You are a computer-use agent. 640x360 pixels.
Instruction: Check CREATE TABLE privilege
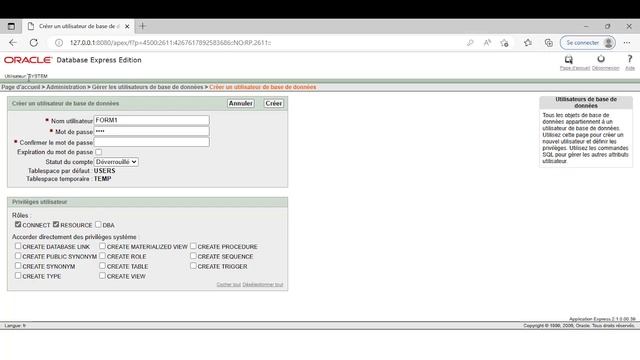point(102,266)
